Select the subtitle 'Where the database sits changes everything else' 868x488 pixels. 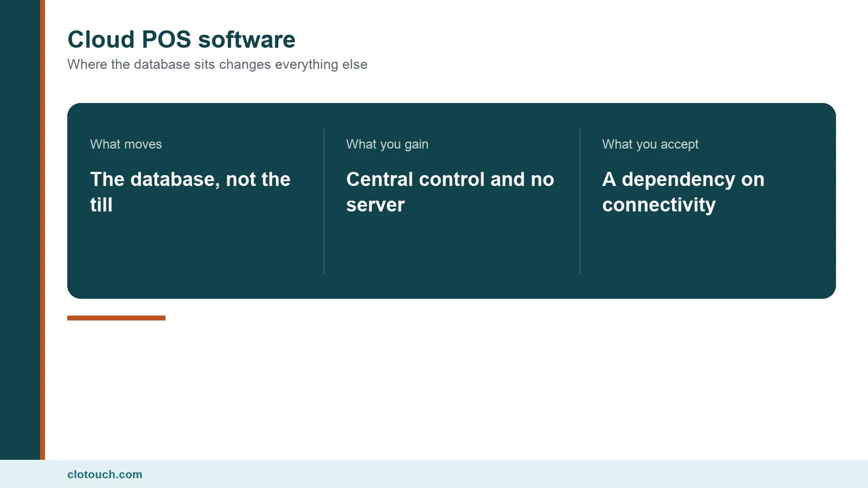click(218, 65)
